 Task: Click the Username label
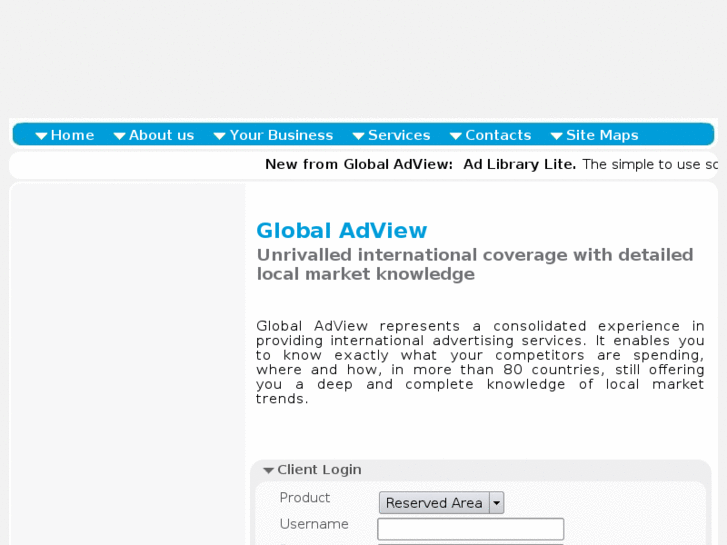pyautogui.click(x=314, y=524)
